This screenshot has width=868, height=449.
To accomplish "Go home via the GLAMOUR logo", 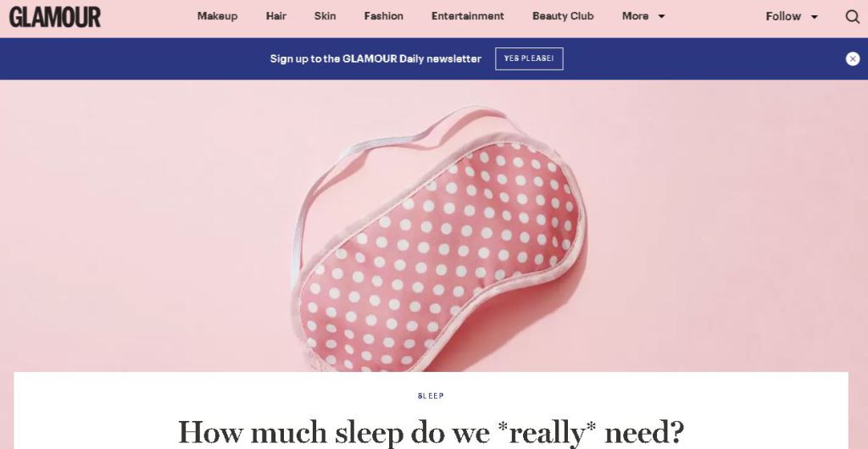I will tap(55, 17).
